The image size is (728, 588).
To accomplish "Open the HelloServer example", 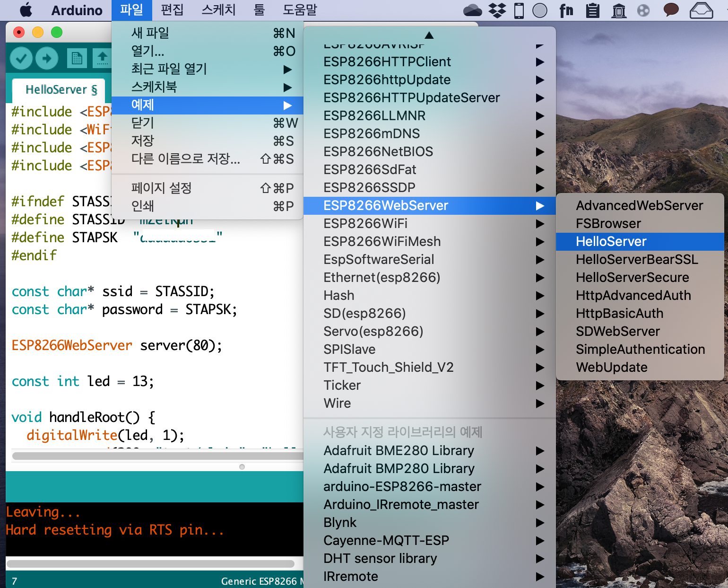I will click(x=640, y=242).
